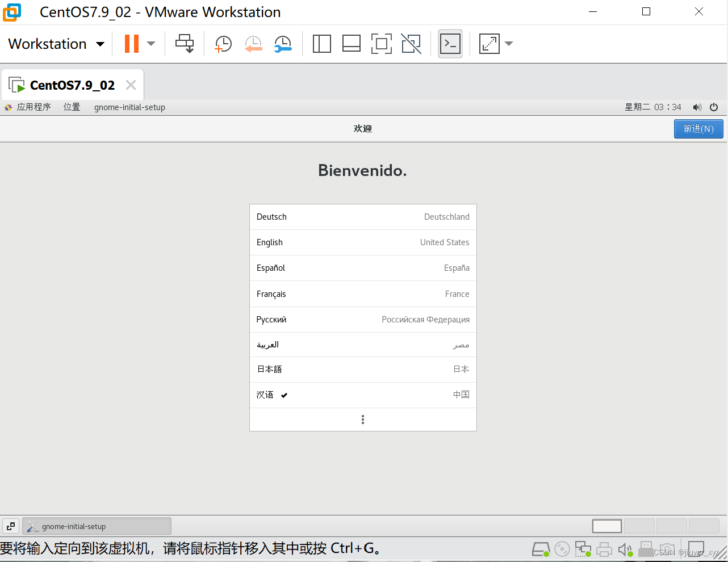Select Русский language

[363, 320]
